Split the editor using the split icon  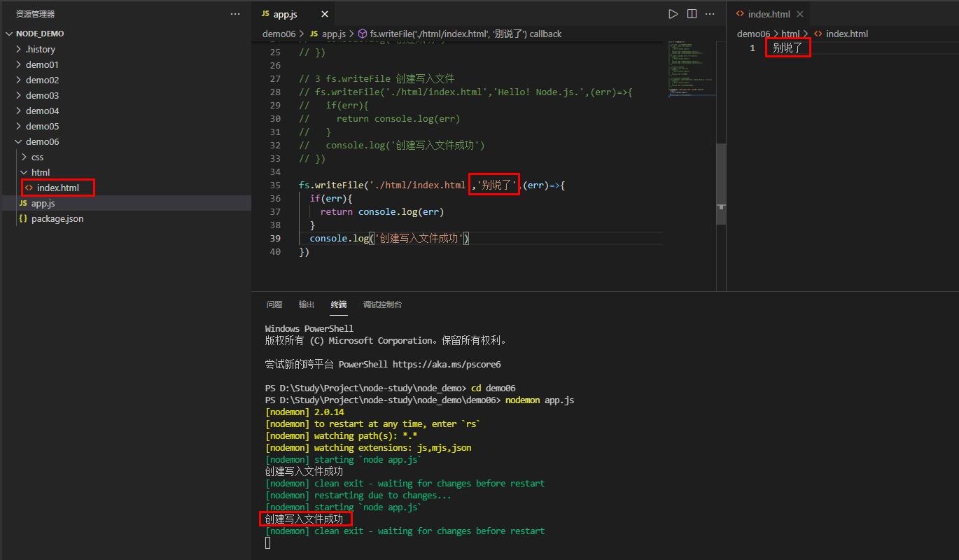[692, 13]
